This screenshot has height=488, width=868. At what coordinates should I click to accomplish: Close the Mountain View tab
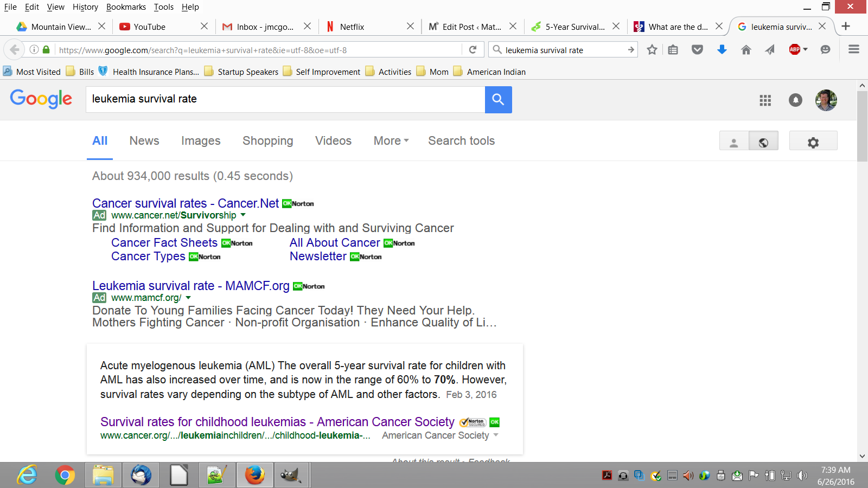click(x=101, y=26)
